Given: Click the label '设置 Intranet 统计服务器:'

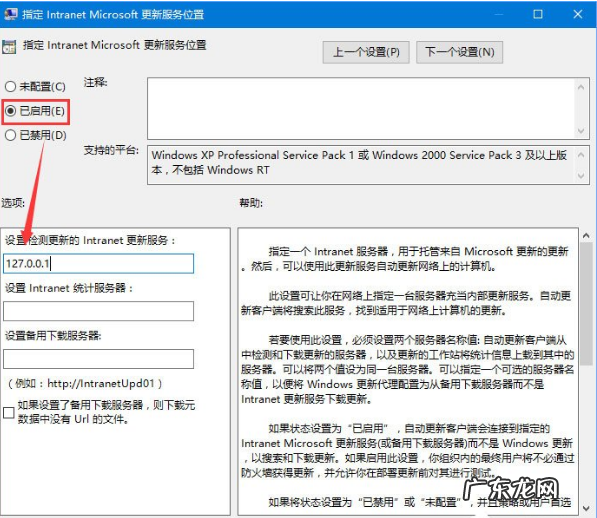Looking at the screenshot, I should coord(69,288).
